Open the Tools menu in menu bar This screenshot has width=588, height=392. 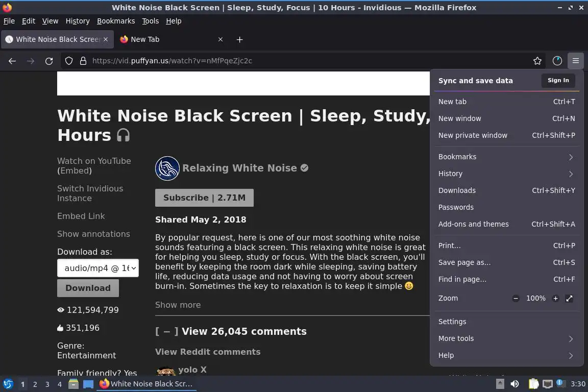point(151,21)
